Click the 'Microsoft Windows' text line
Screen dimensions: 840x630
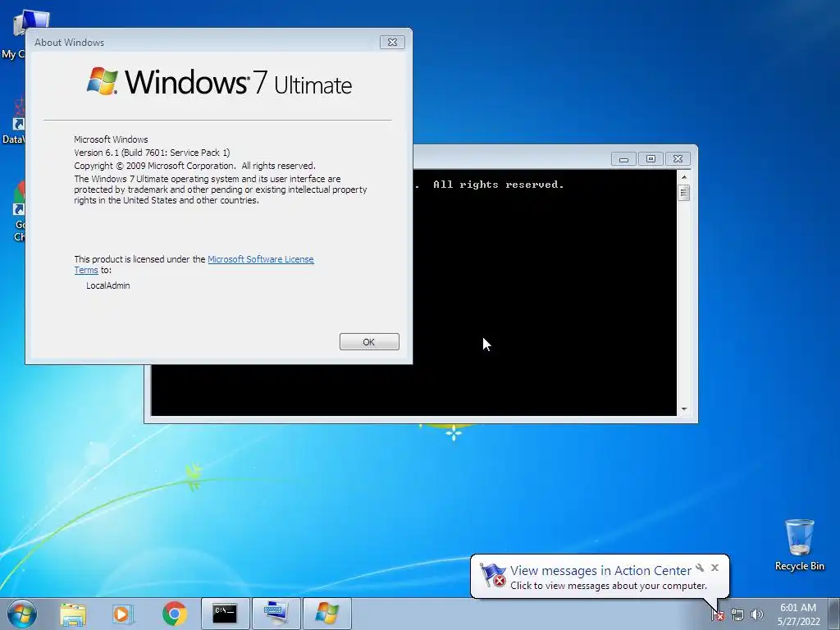pos(111,139)
